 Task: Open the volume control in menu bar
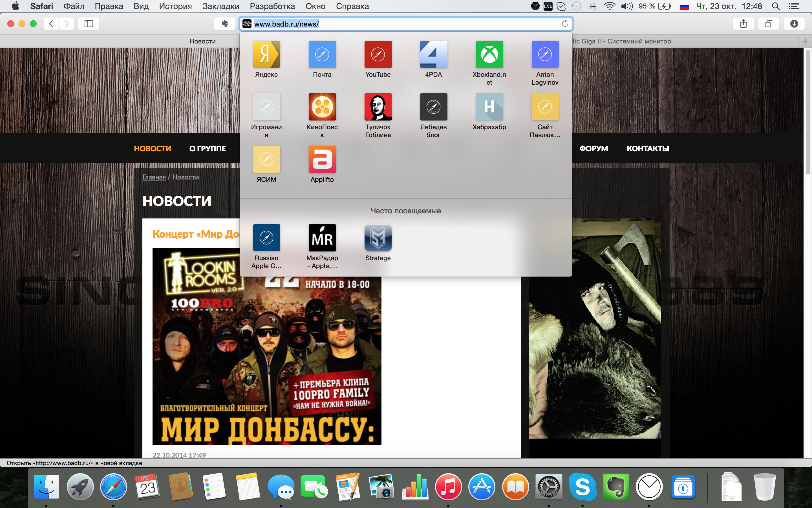tap(626, 6)
